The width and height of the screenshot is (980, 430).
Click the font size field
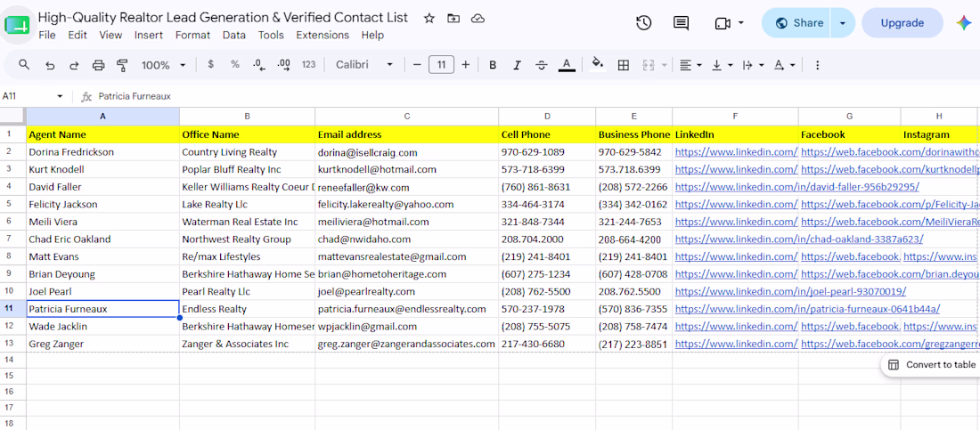pos(441,64)
